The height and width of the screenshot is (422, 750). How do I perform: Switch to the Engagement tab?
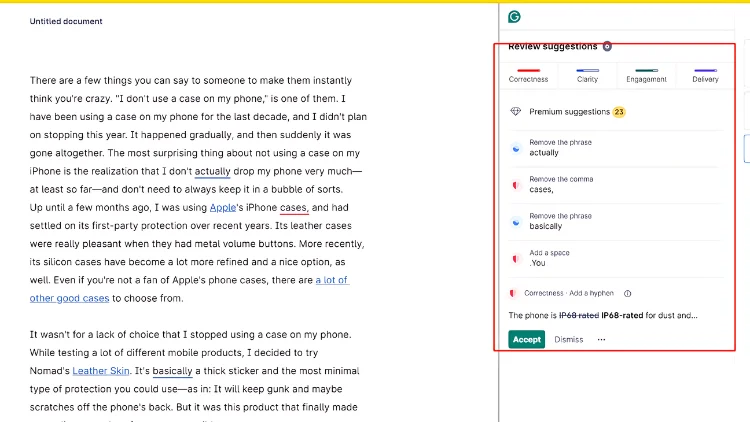pos(646,76)
